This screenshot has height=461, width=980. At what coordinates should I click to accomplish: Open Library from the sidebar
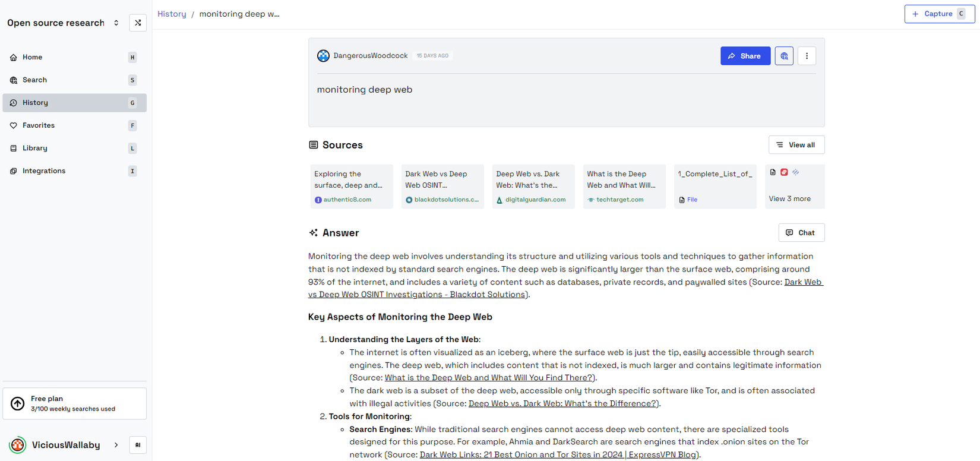click(x=35, y=148)
